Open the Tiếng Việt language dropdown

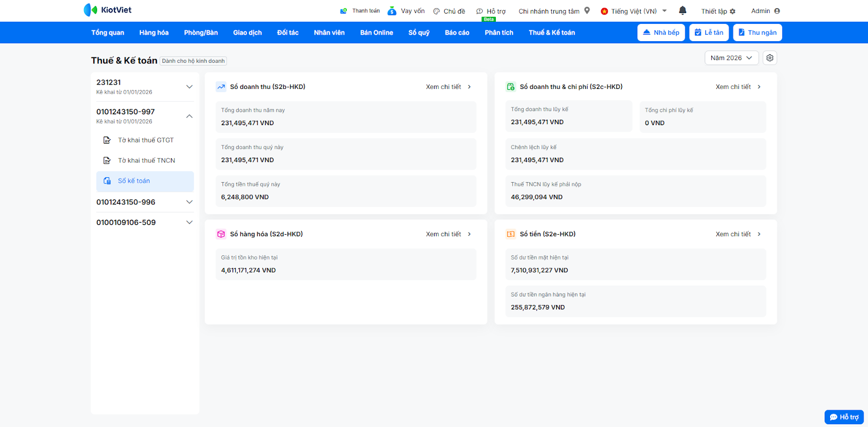click(x=634, y=11)
